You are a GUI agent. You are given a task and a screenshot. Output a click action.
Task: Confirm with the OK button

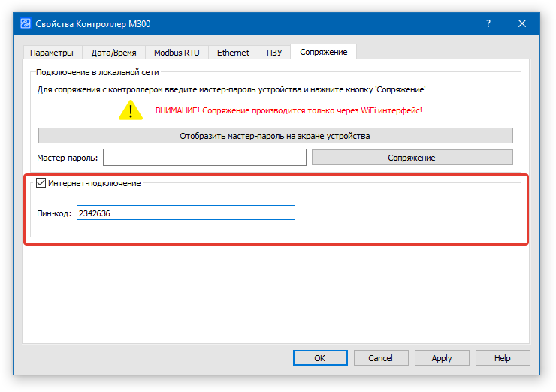point(320,358)
